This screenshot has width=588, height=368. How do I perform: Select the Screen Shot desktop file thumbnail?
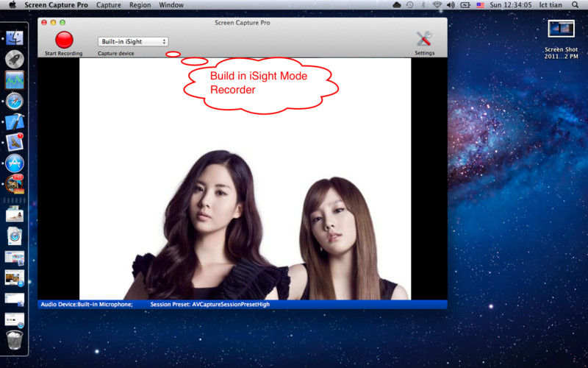coord(561,29)
